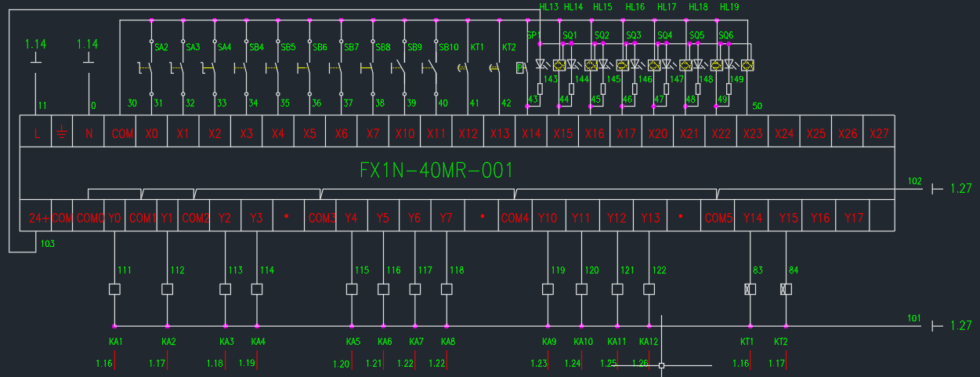This screenshot has width=980, height=377.
Task: Click the X0 input terminal cell
Action: [151, 133]
